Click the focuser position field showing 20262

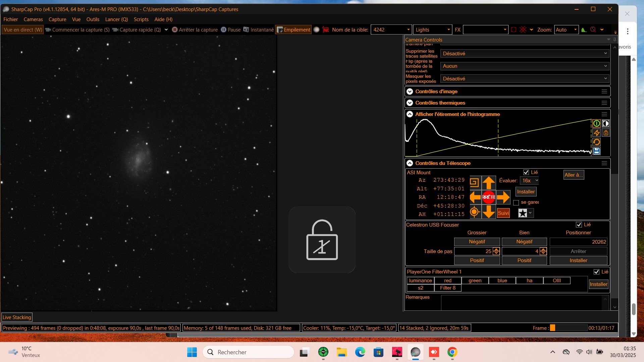578,242
